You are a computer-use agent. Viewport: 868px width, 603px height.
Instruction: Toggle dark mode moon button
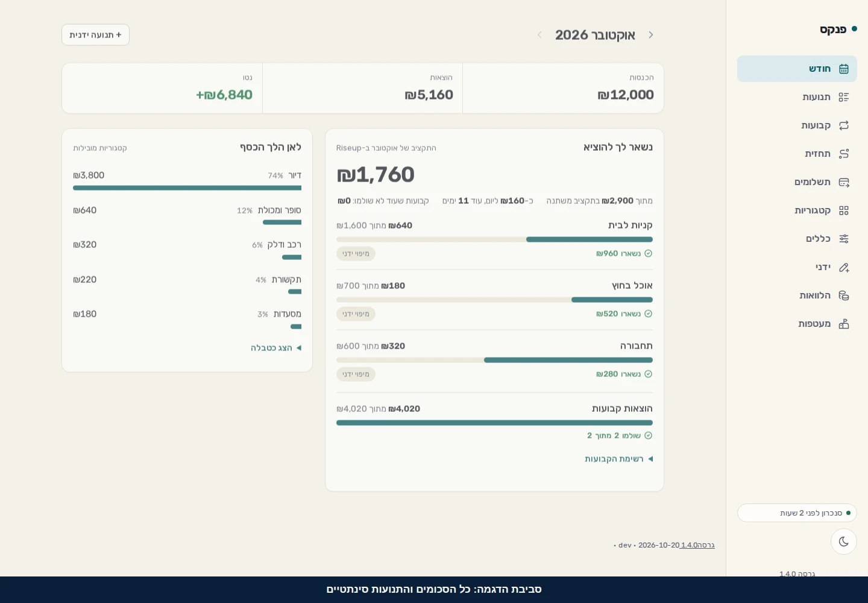(x=844, y=541)
